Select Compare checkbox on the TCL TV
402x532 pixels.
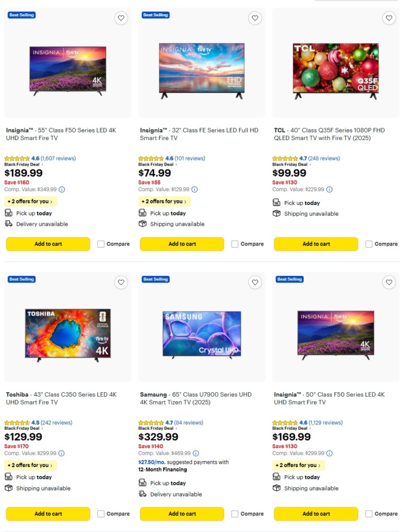click(368, 244)
